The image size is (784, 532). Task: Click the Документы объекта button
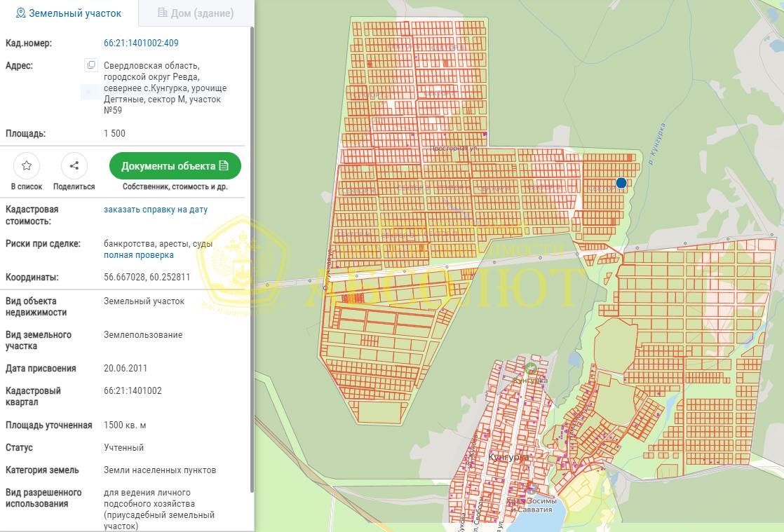175,166
